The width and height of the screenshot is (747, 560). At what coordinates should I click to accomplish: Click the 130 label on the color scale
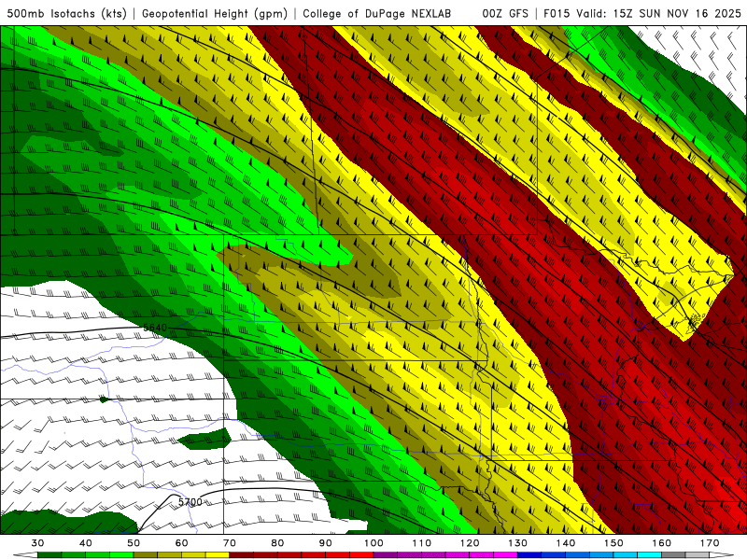coord(518,543)
